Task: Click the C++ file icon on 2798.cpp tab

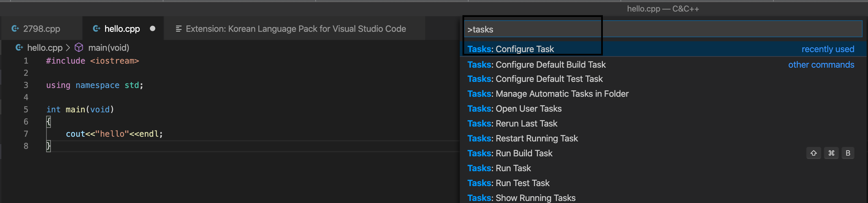Action: click(15, 29)
